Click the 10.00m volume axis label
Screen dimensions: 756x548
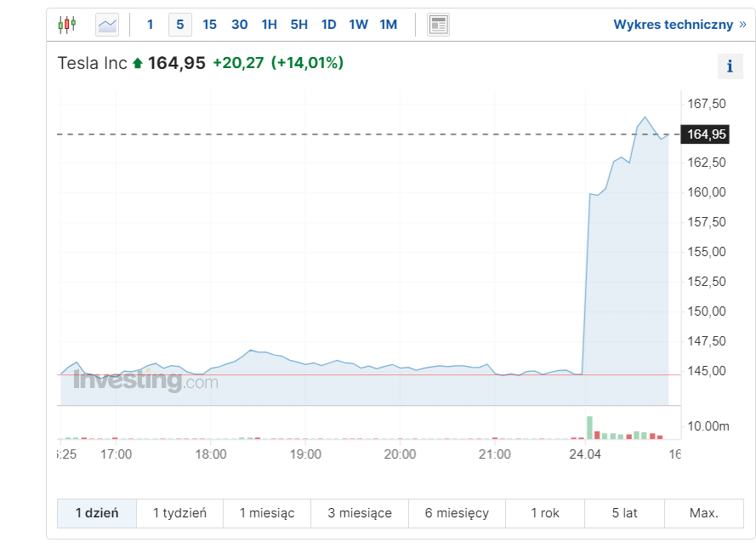pos(708,426)
